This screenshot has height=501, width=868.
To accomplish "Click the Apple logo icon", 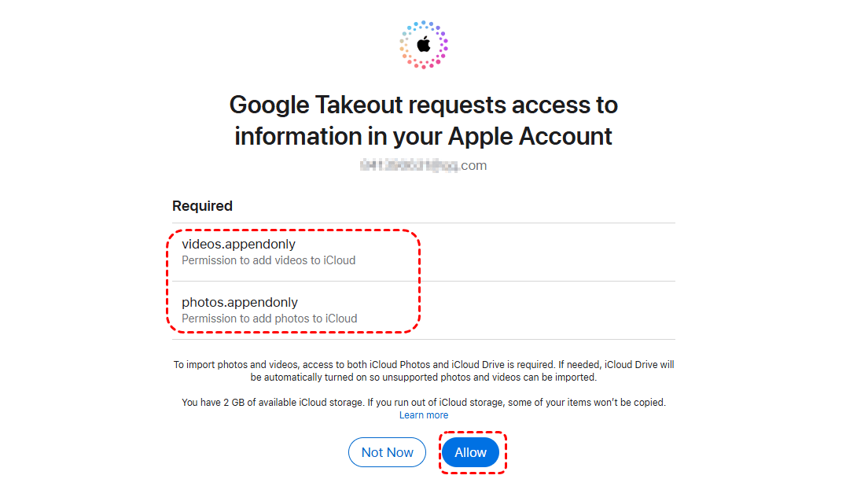I will tap(424, 44).
